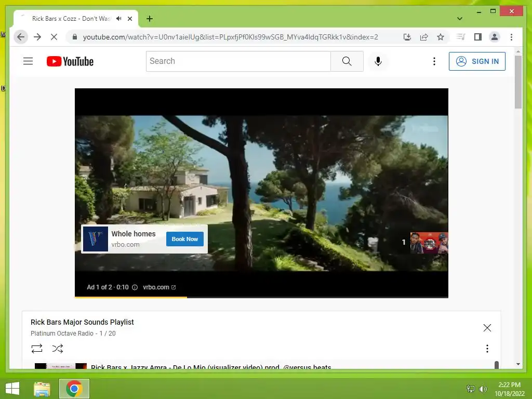Click the page vertical scrollbar thumb
532x399 pixels.
pyautogui.click(x=518, y=82)
